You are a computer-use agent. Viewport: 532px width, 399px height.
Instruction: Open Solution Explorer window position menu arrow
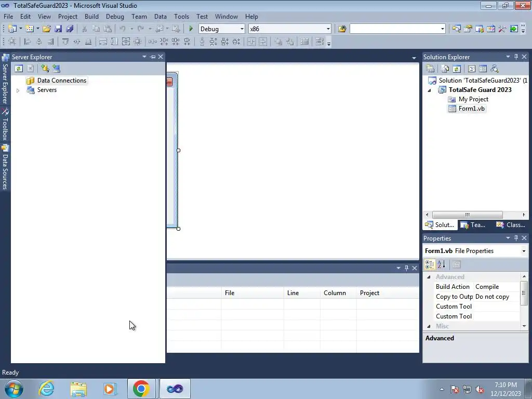click(x=508, y=57)
